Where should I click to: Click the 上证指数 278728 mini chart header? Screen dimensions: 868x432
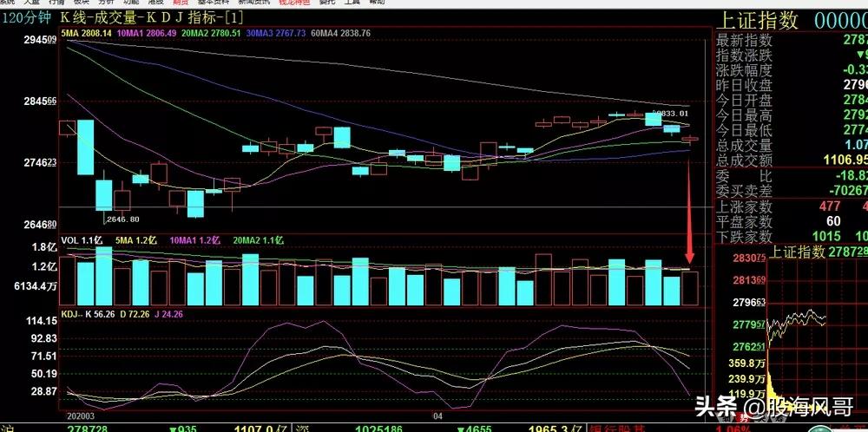click(x=819, y=252)
